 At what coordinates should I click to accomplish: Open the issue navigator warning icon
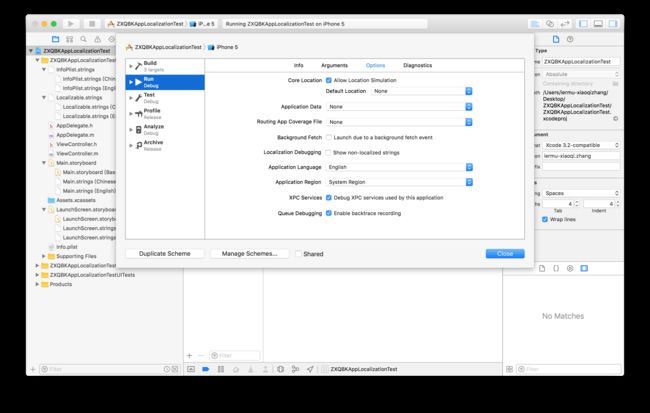pos(97,39)
